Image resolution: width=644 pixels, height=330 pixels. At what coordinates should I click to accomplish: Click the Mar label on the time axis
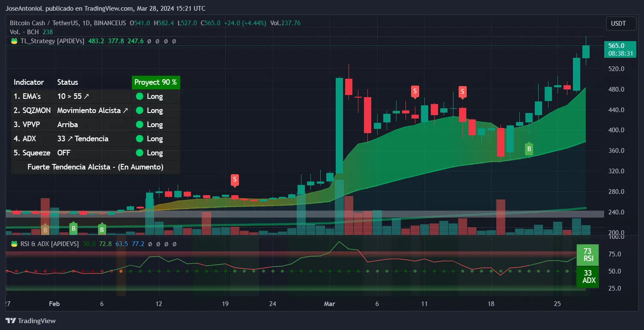click(x=329, y=304)
